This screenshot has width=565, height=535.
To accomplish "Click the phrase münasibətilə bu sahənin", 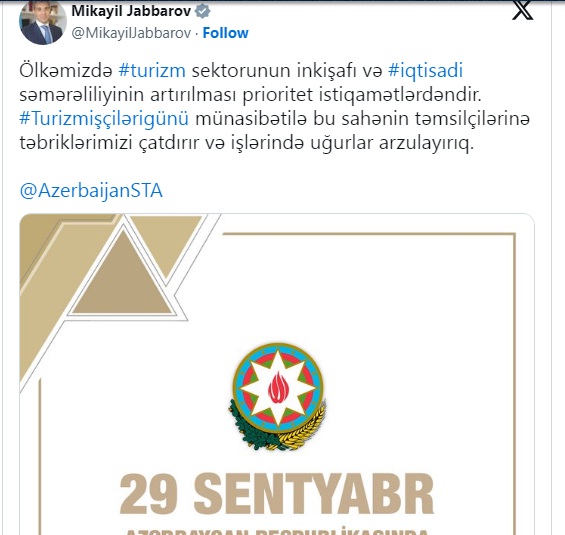I will 302,119.
